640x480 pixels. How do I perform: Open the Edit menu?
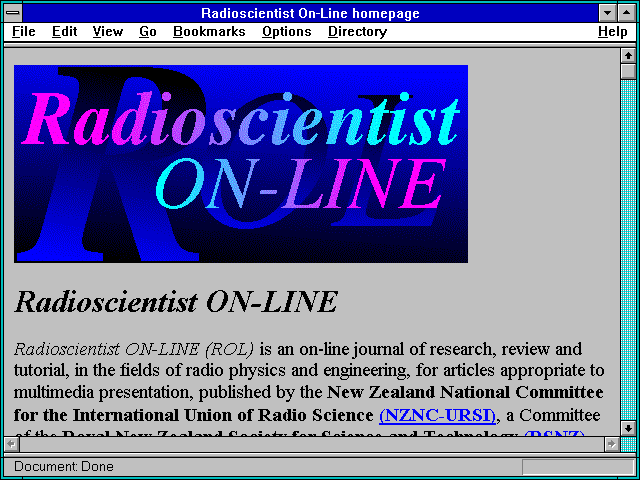(x=64, y=32)
